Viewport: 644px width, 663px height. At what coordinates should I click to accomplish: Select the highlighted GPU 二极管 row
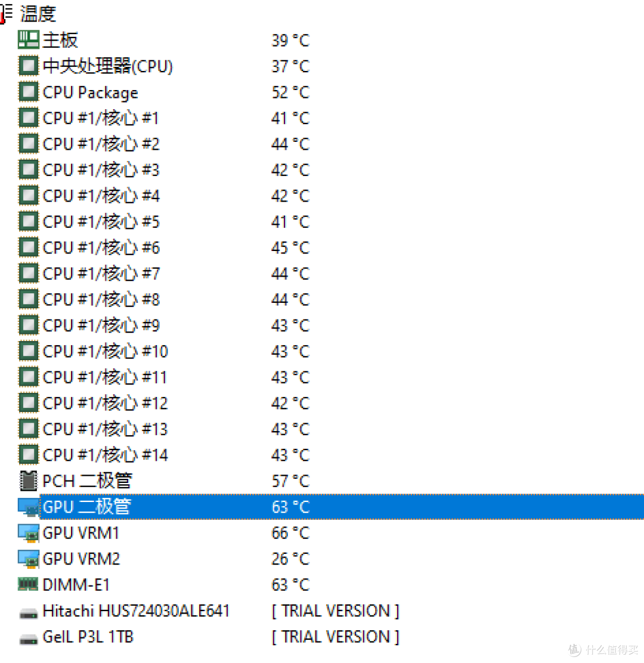[342, 507]
